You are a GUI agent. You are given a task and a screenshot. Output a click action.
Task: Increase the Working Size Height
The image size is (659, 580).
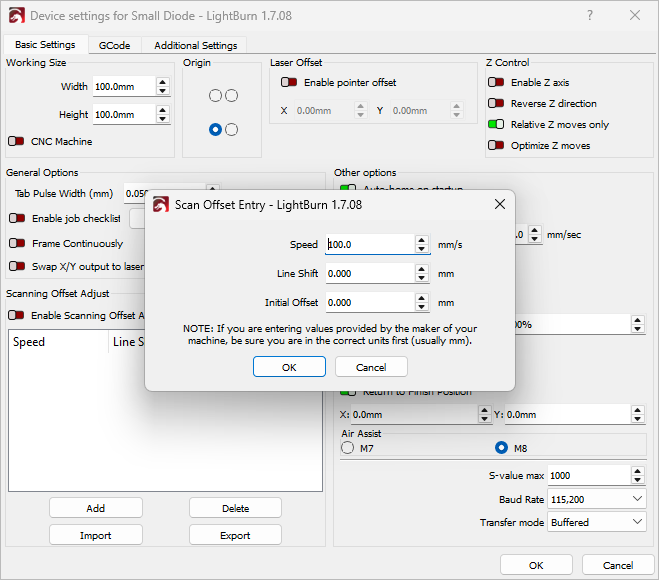point(163,110)
